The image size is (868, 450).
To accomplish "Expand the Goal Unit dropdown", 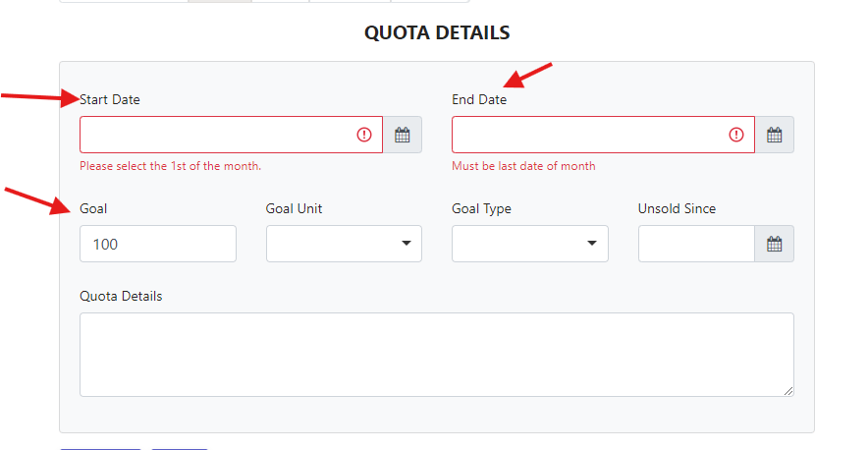I will (x=343, y=245).
